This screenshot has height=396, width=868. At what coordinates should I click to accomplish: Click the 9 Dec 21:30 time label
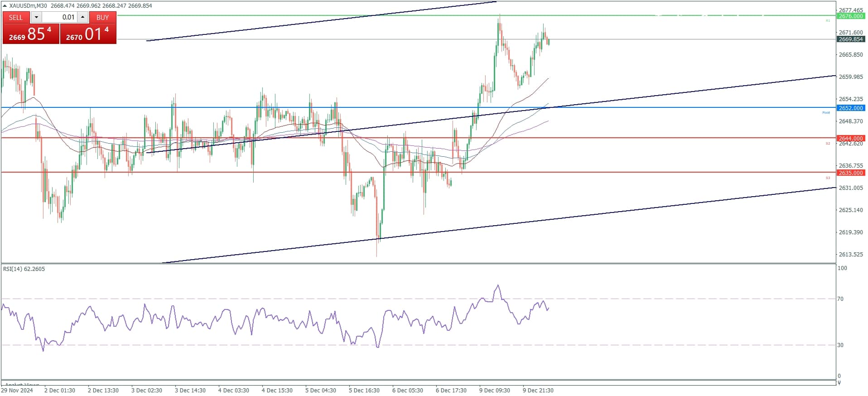coord(538,391)
